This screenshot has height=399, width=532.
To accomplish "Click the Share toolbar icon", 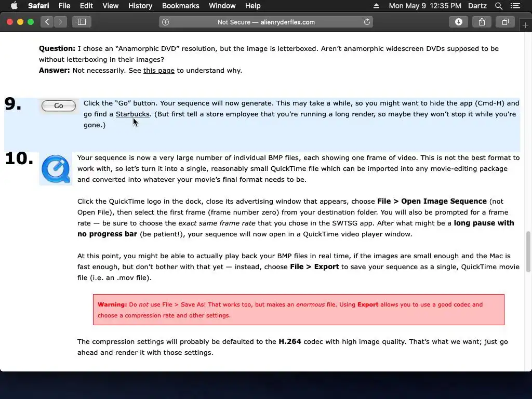I will click(482, 22).
